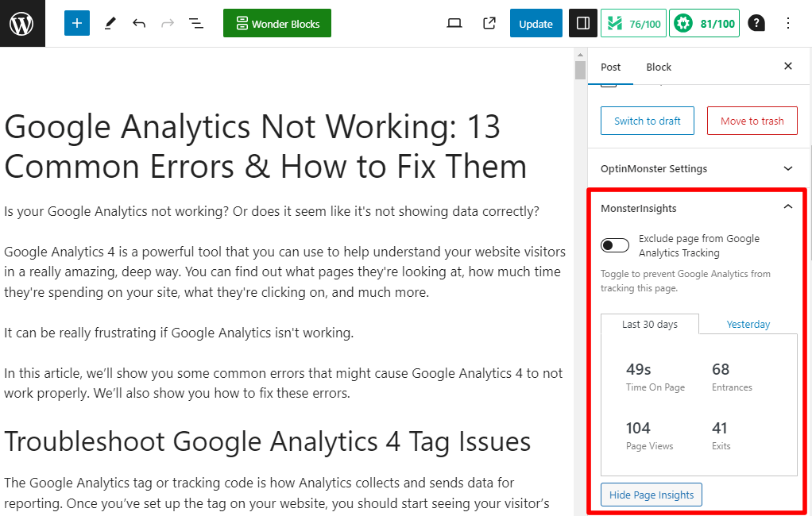Open the editor options three-dot menu
The width and height of the screenshot is (812, 516).
787,23
